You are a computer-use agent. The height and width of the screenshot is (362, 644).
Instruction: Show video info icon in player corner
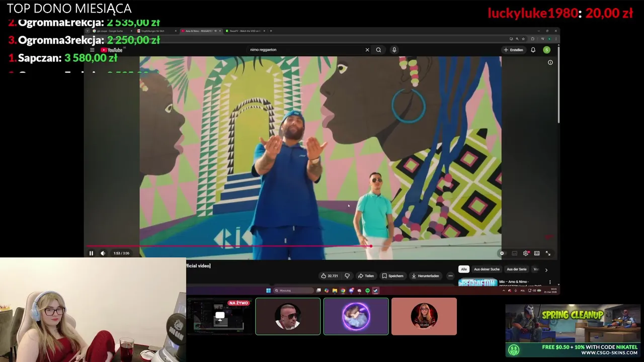[x=550, y=62]
